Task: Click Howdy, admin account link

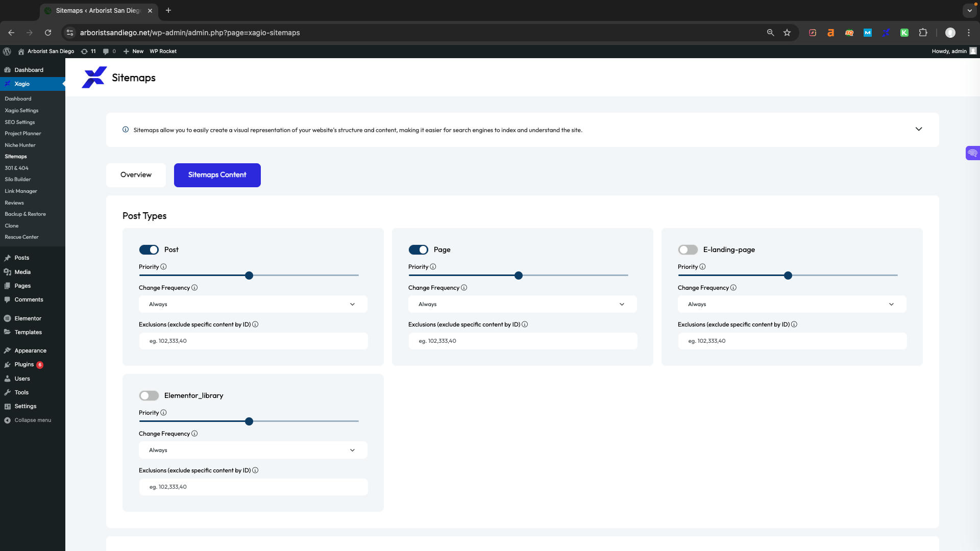Action: pos(953,51)
